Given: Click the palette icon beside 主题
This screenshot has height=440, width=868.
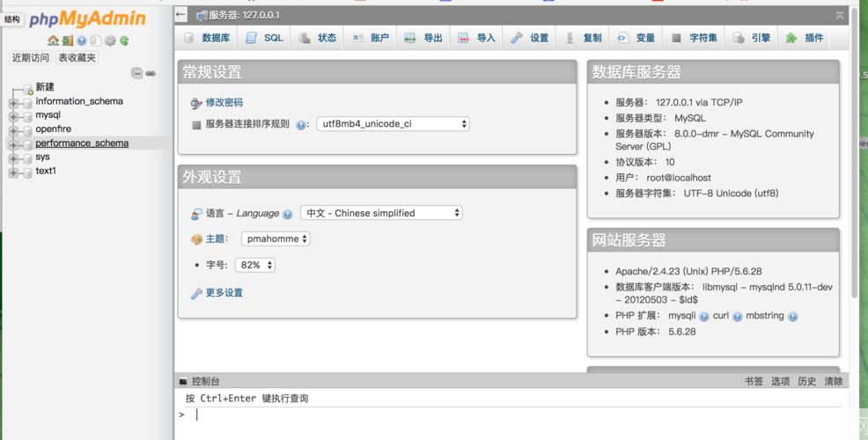Looking at the screenshot, I should pos(196,239).
